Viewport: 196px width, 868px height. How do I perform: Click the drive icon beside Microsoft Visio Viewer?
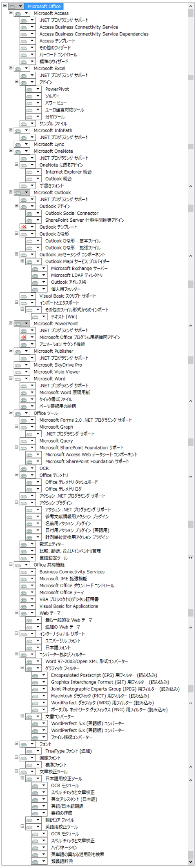tap(18, 372)
